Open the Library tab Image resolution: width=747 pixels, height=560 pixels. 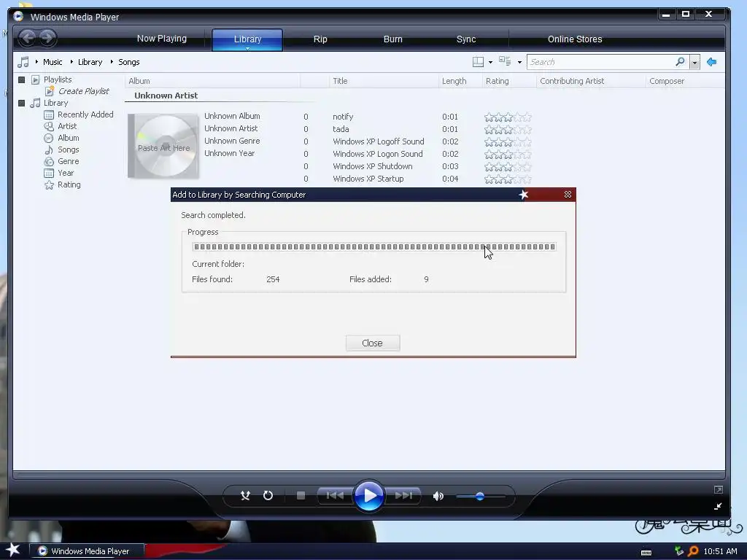point(247,39)
